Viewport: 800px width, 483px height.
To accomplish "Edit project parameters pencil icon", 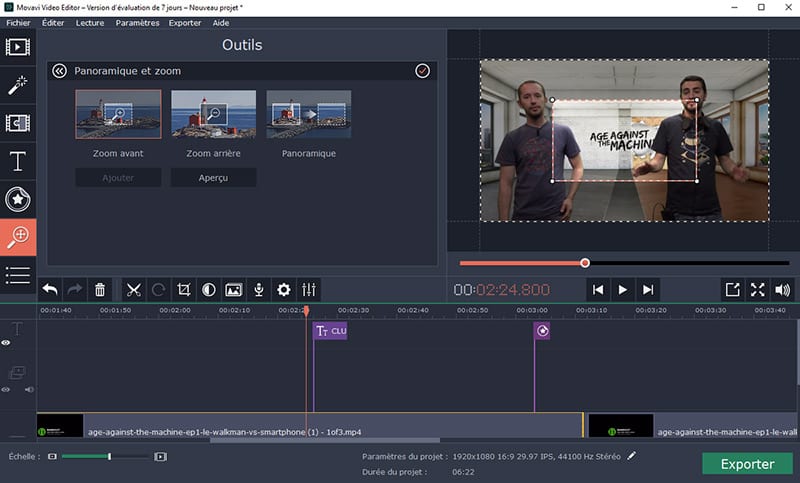I will tap(631, 456).
